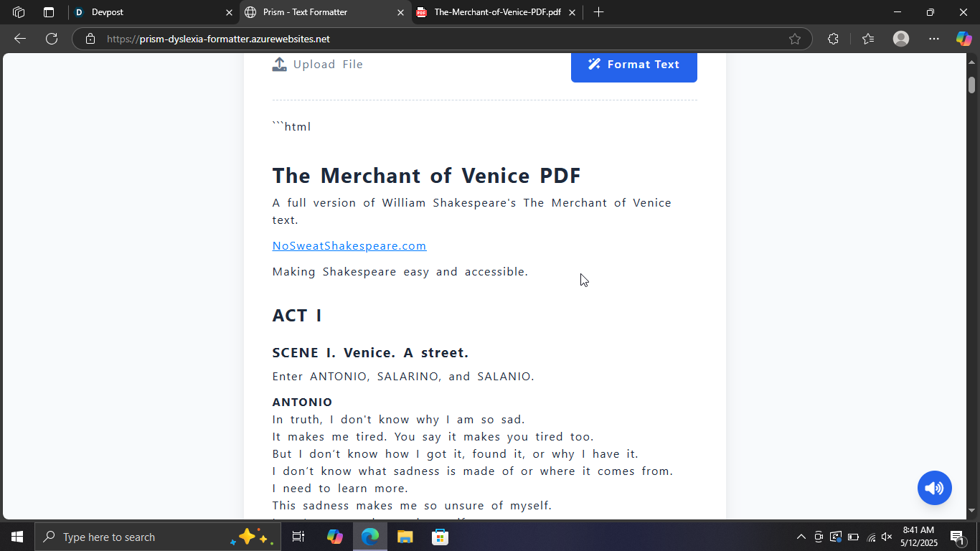Viewport: 980px width, 551px height.
Task: Click the ANTONIO speaker name
Action: (x=302, y=402)
